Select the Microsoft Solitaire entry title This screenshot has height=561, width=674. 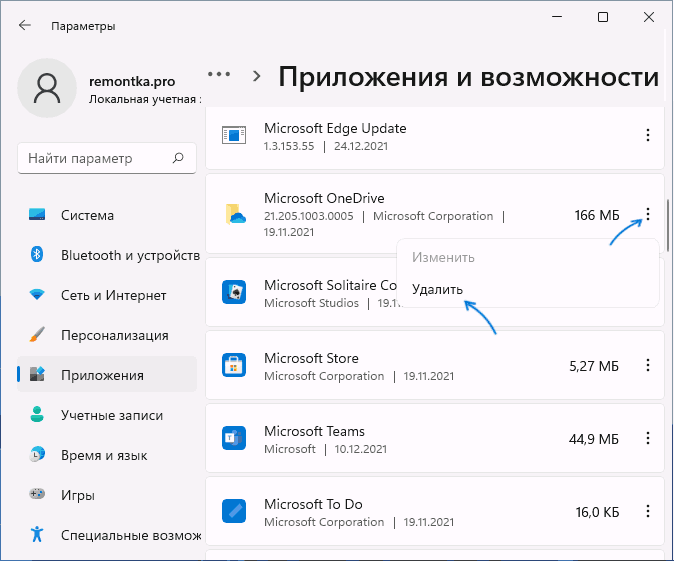330,285
